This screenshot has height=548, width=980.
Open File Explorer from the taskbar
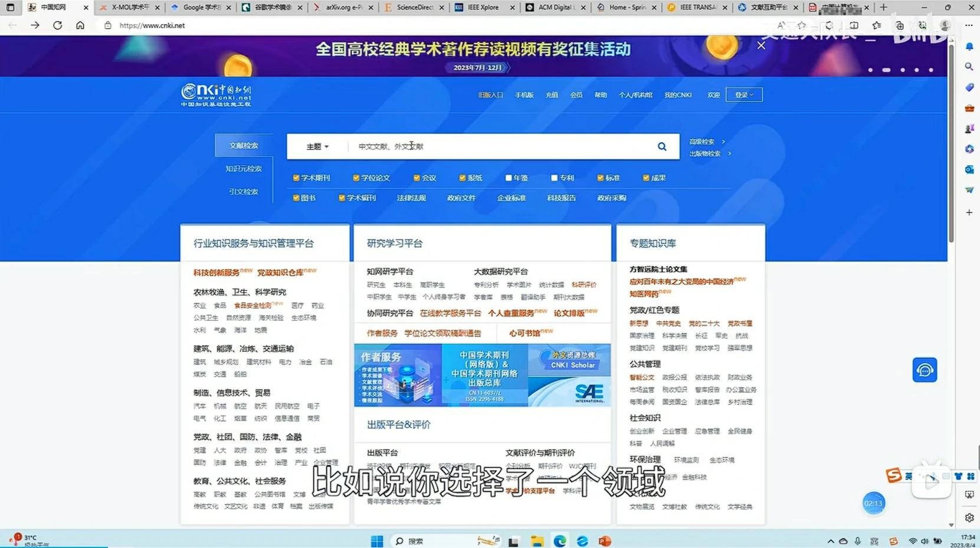tap(536, 541)
